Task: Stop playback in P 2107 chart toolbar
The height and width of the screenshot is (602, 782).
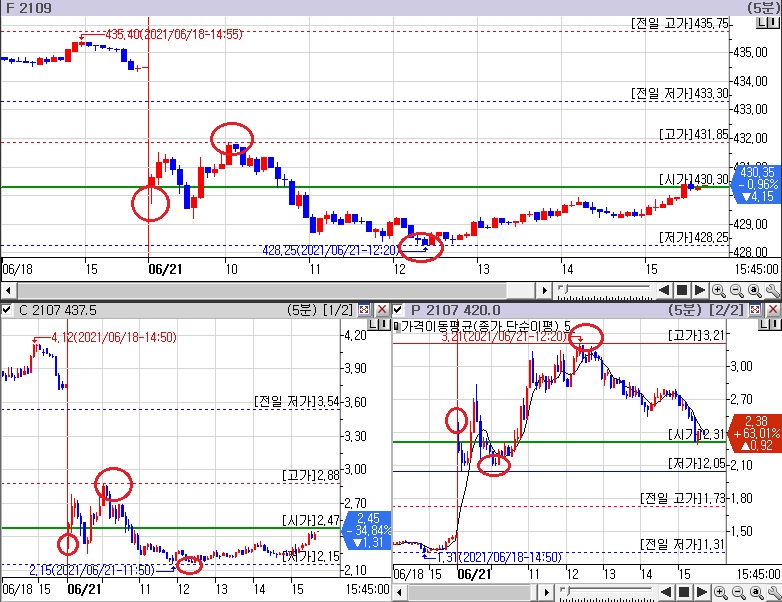Action: (x=684, y=593)
